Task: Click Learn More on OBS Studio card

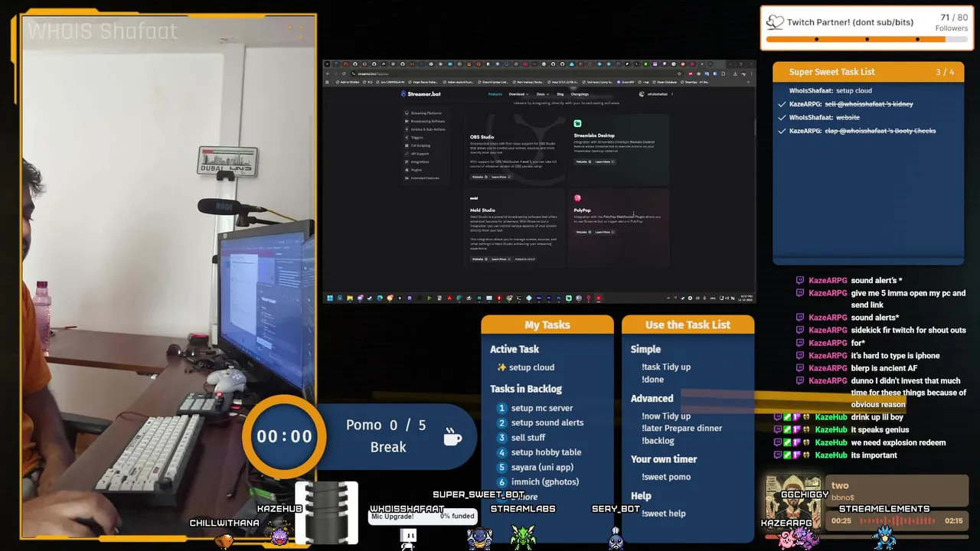Action: [x=501, y=177]
